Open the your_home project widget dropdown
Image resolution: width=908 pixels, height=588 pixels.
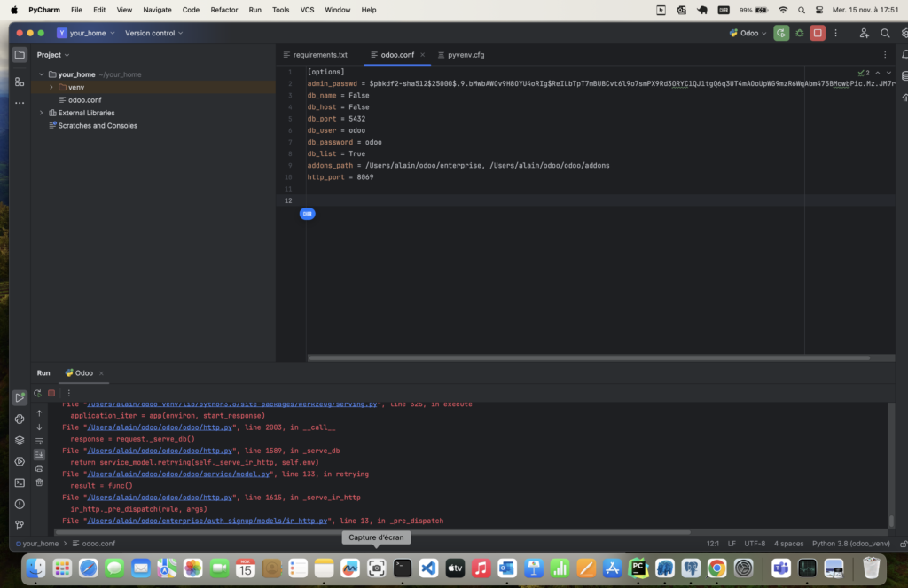coord(86,33)
